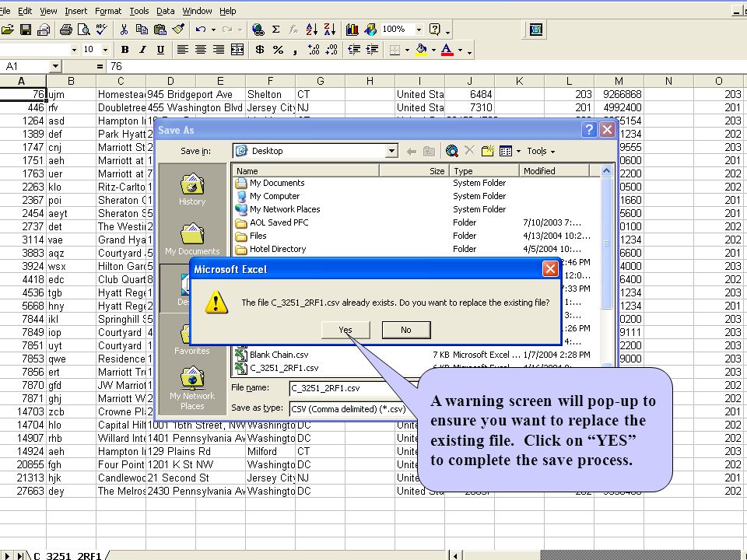Screen dimensions: 747x560
Task: Open the View menu
Action: click(48, 10)
